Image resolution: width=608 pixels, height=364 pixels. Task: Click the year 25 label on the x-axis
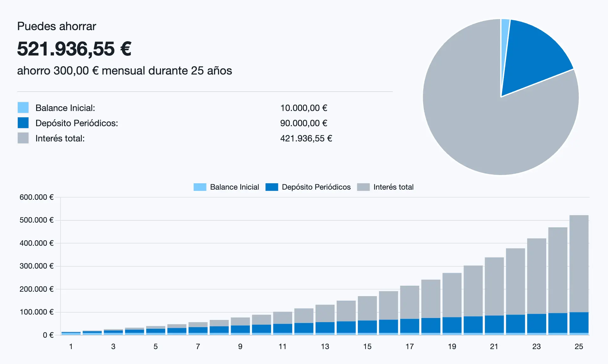(x=579, y=347)
